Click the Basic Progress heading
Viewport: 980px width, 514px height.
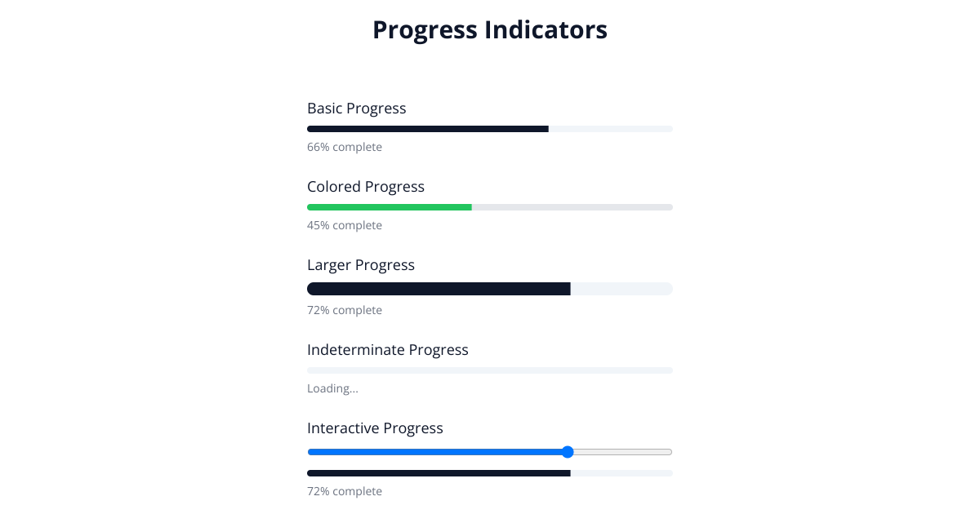pos(357,109)
